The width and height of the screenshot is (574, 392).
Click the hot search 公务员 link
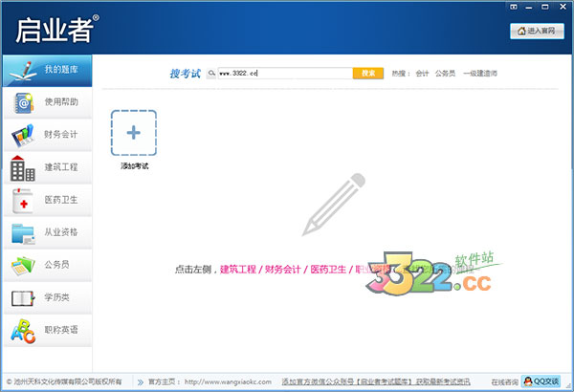[x=445, y=74]
